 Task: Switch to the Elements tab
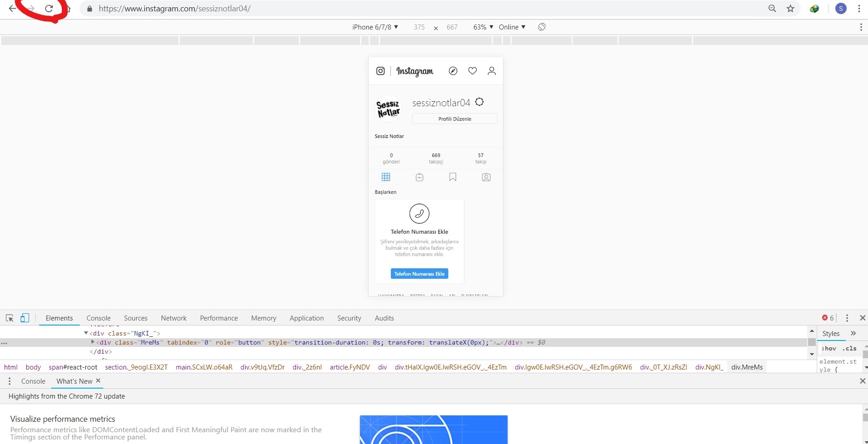tap(59, 318)
